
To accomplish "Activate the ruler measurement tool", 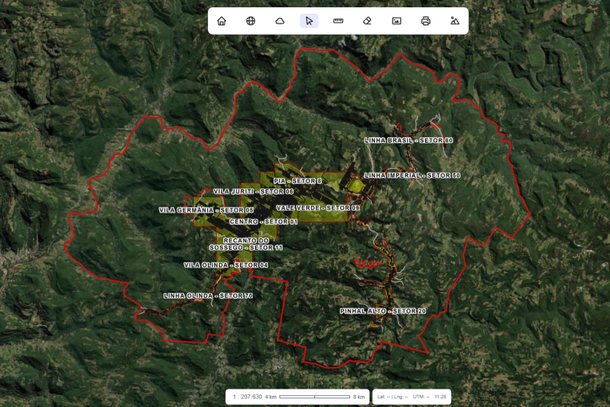I will tap(338, 21).
